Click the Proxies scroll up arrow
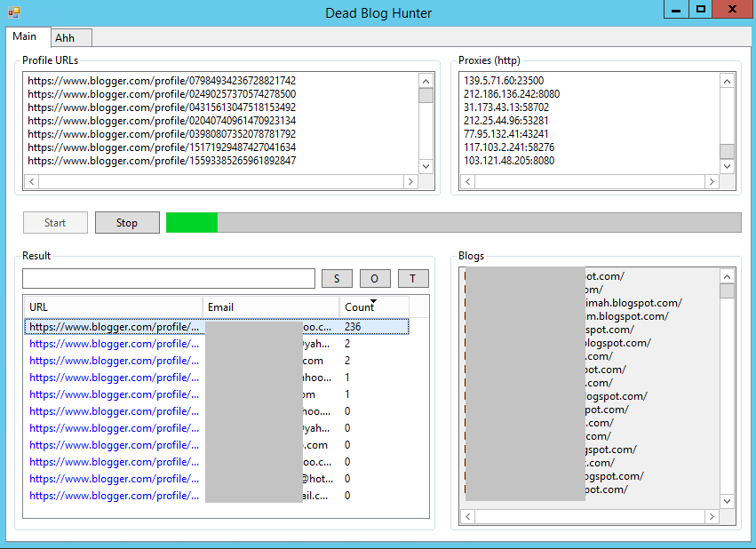Viewport: 756px width, 549px height. tap(727, 81)
